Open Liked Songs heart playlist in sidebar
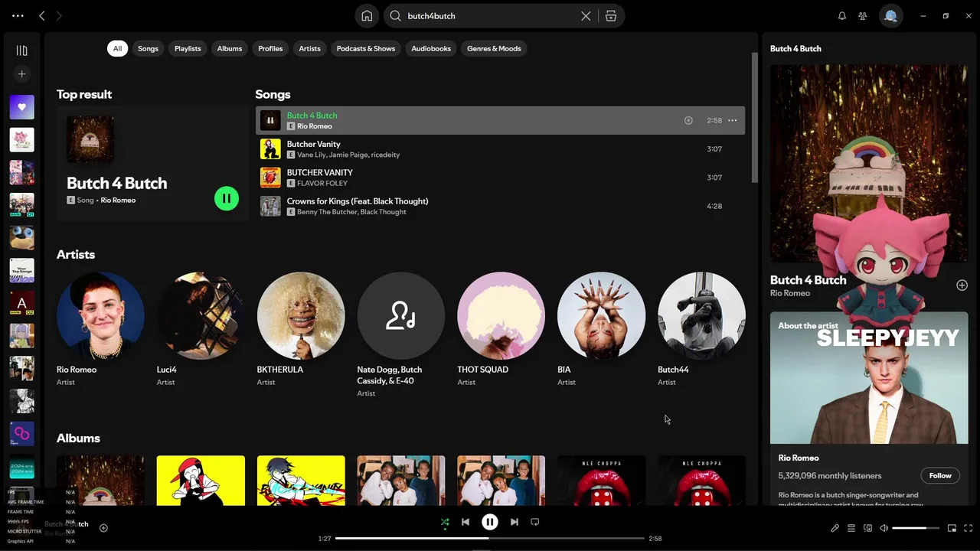 coord(21,107)
